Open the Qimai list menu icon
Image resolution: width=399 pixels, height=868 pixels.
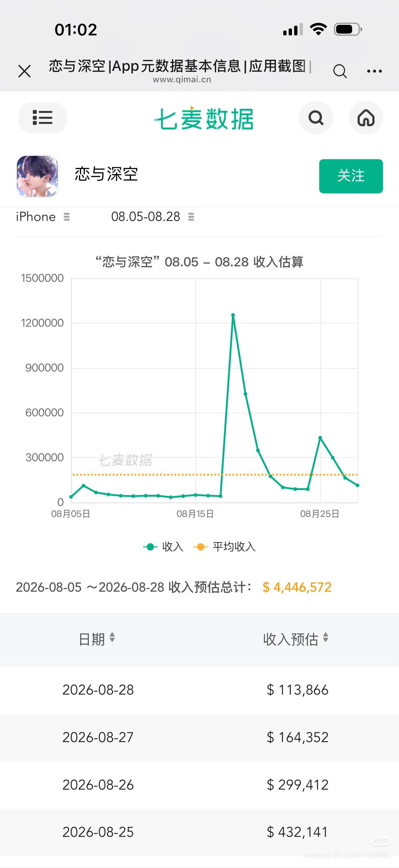(x=42, y=118)
